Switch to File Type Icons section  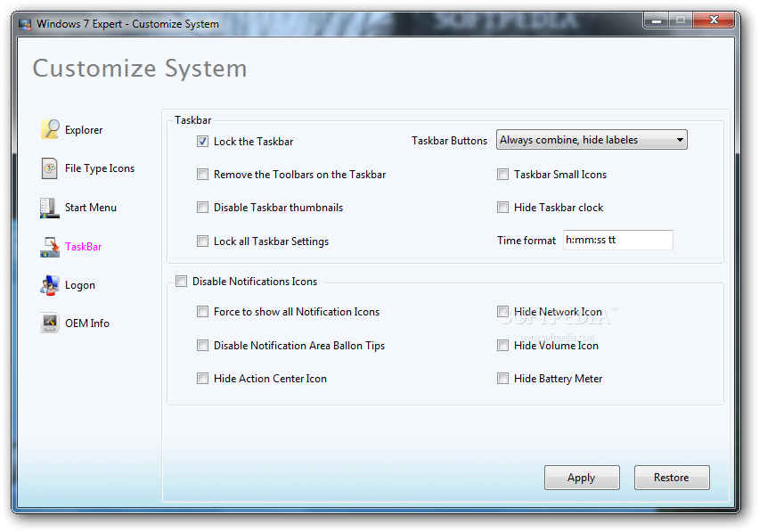coord(100,168)
